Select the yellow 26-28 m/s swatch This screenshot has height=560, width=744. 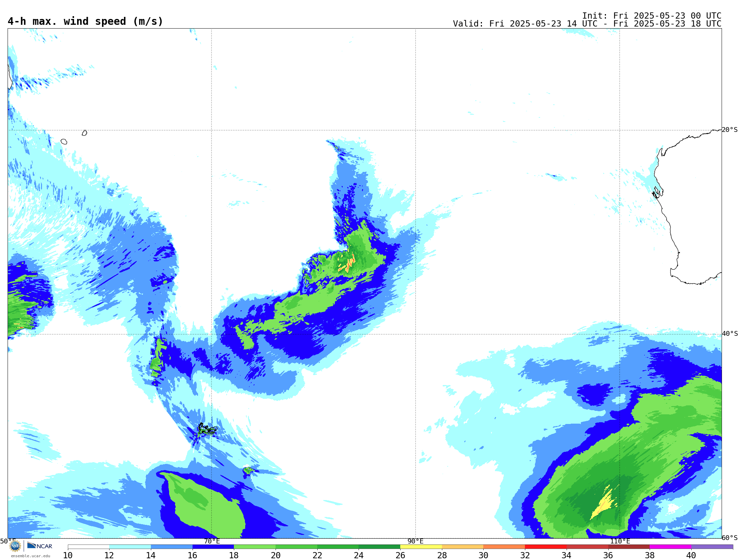click(x=421, y=547)
